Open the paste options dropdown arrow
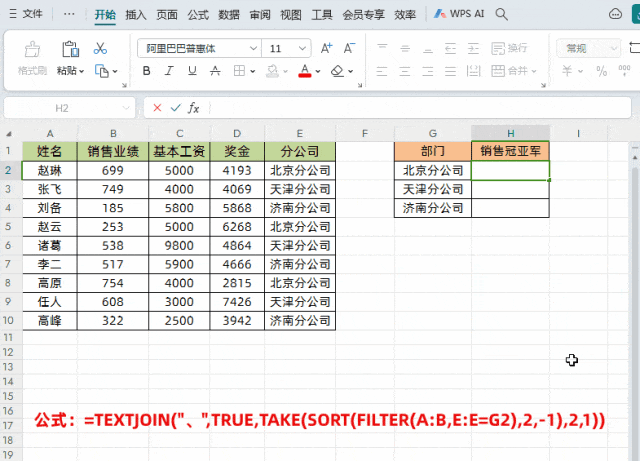 coord(81,71)
